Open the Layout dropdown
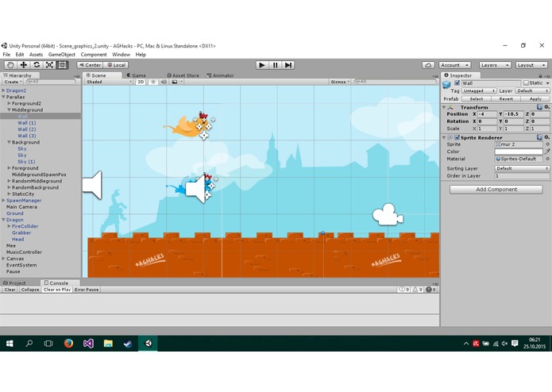 [x=531, y=65]
